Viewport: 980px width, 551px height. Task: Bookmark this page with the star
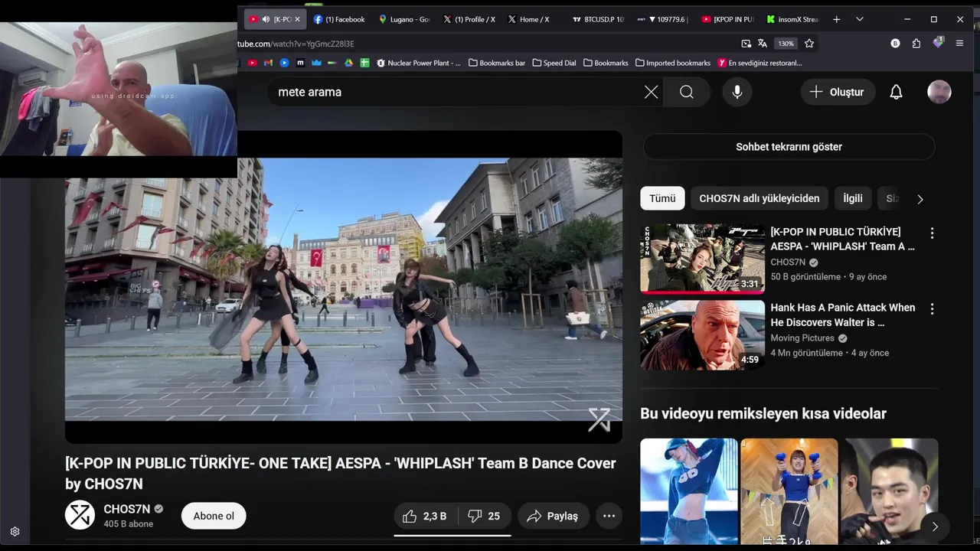[x=809, y=44]
